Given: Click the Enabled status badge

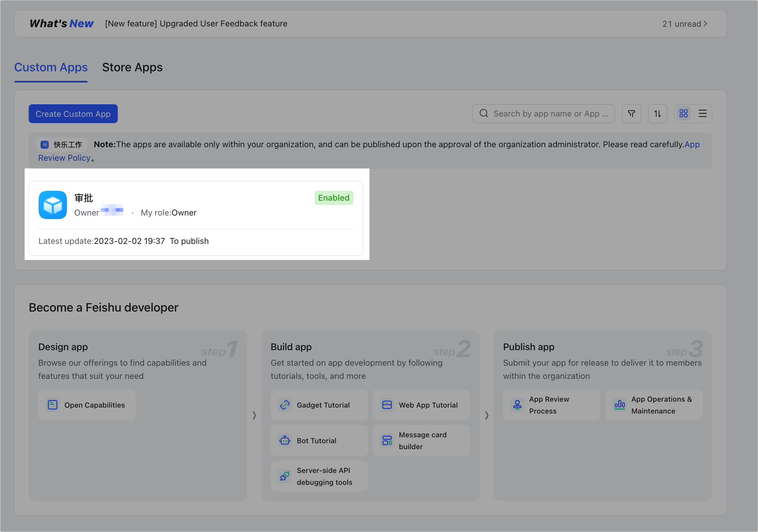Looking at the screenshot, I should coord(333,198).
